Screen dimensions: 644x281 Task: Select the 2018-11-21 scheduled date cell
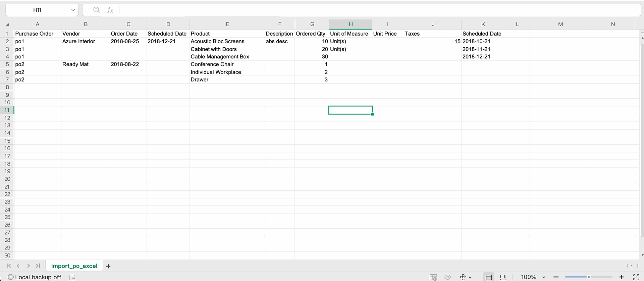[483, 49]
